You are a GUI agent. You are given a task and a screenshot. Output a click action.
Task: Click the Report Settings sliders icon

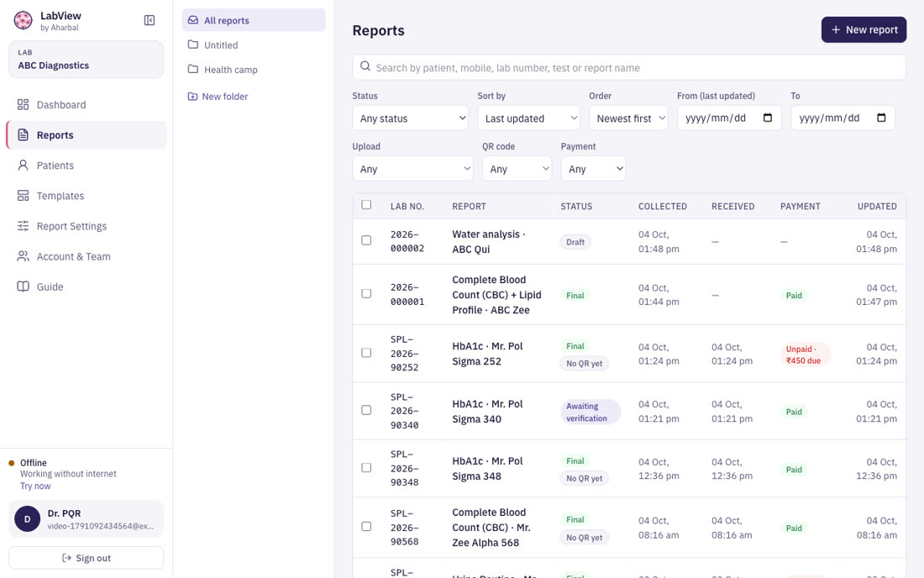[23, 226]
